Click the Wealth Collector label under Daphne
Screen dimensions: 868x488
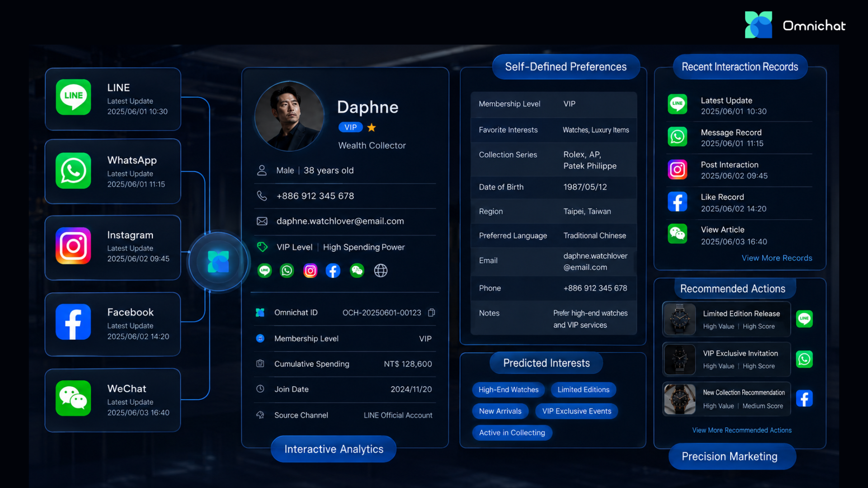[372, 145]
